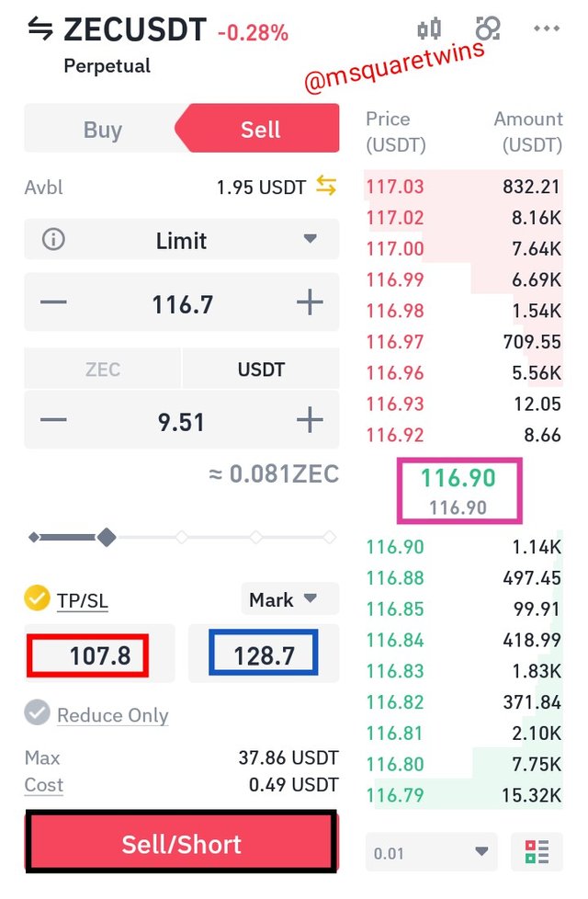Viewport: 588px width, 899px height.
Task: Open the candlestick chart icon
Action: coord(429,28)
